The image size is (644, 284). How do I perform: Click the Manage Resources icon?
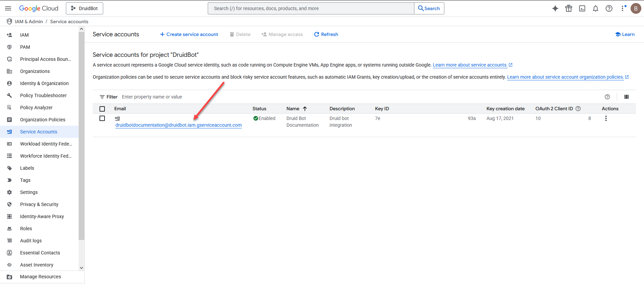point(9,277)
